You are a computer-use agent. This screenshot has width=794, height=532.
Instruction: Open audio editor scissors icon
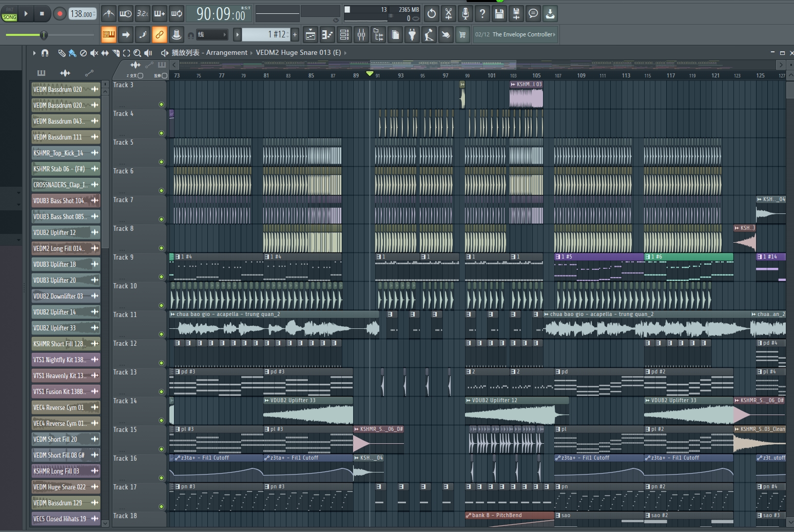[x=449, y=14]
